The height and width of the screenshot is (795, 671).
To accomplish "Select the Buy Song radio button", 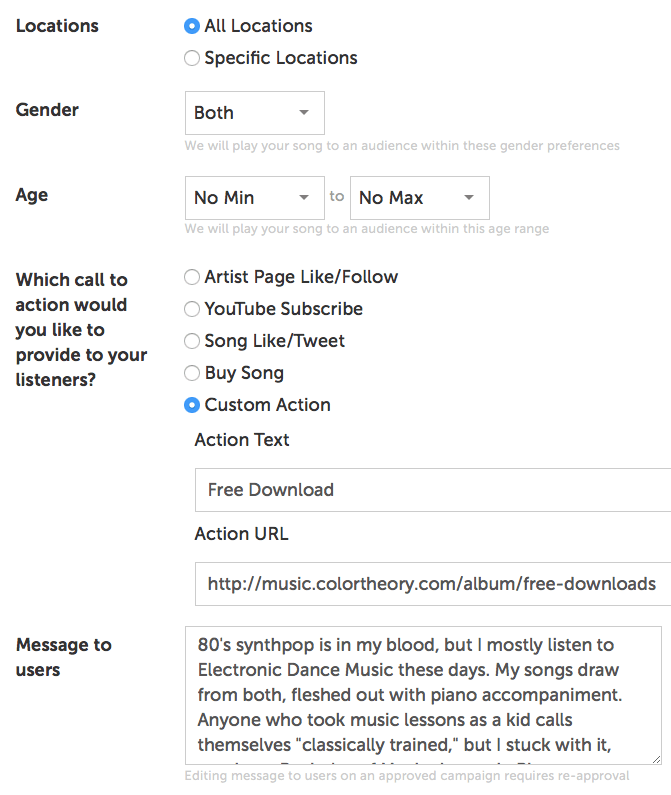I will pos(192,373).
